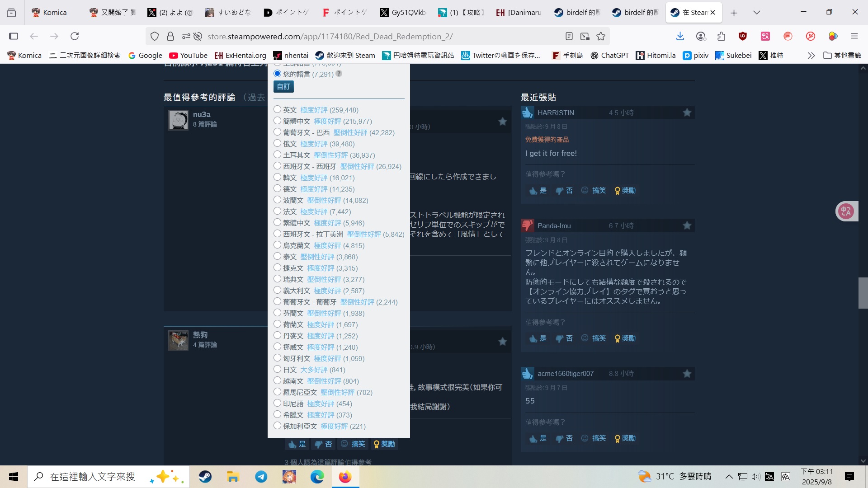
Task: Open the reader view icon in address bar
Action: [x=569, y=36]
